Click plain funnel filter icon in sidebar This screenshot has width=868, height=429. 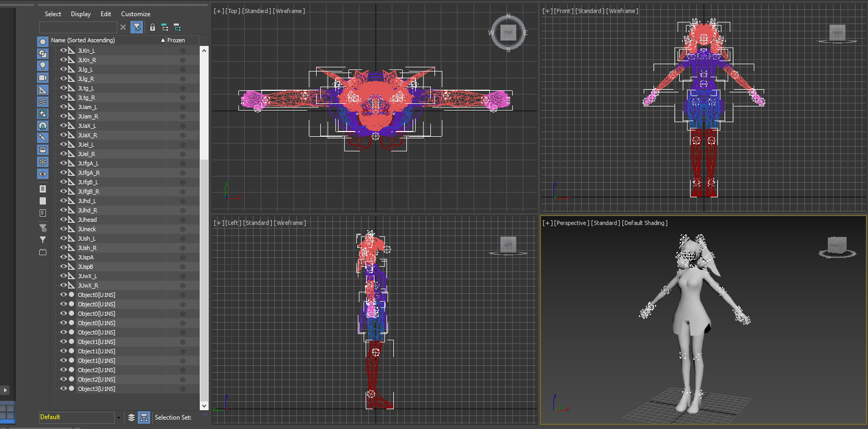[43, 240]
